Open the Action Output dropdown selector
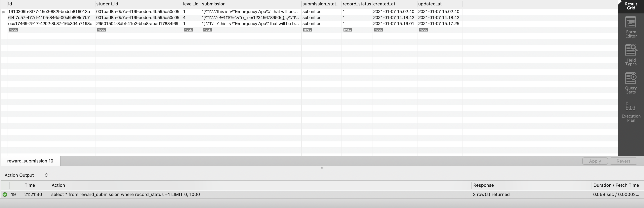 click(46, 175)
